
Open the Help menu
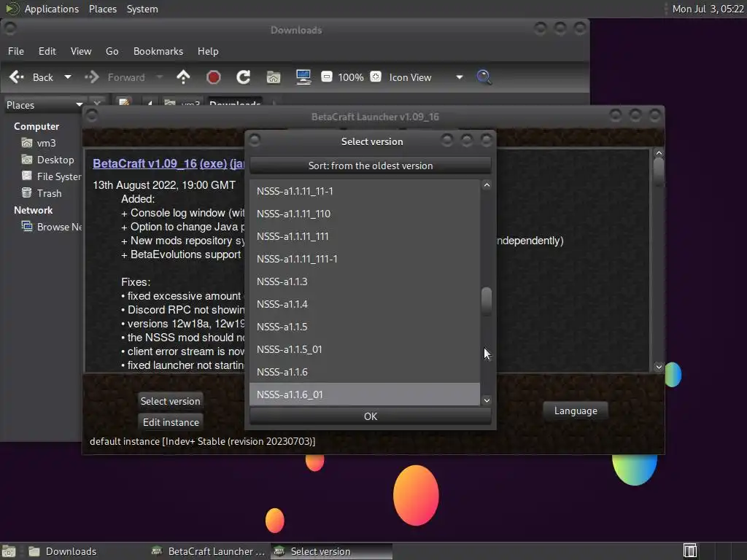coord(208,52)
